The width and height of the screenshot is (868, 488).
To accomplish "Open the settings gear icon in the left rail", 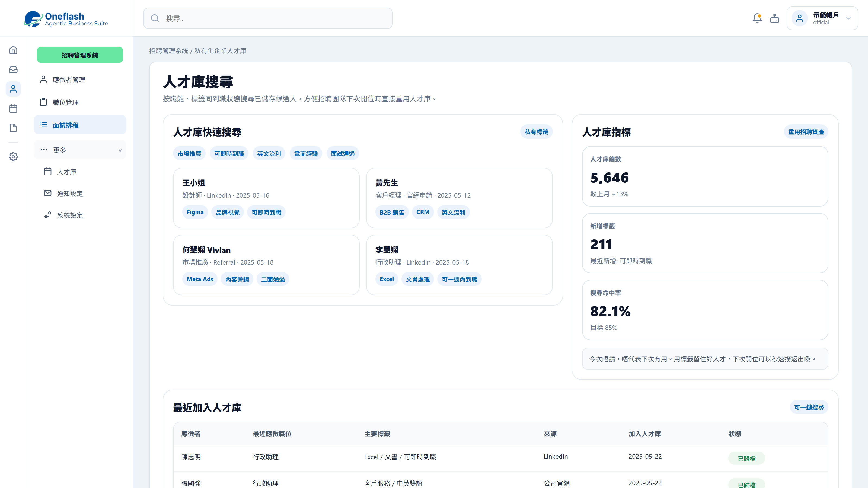I will 13,157.
